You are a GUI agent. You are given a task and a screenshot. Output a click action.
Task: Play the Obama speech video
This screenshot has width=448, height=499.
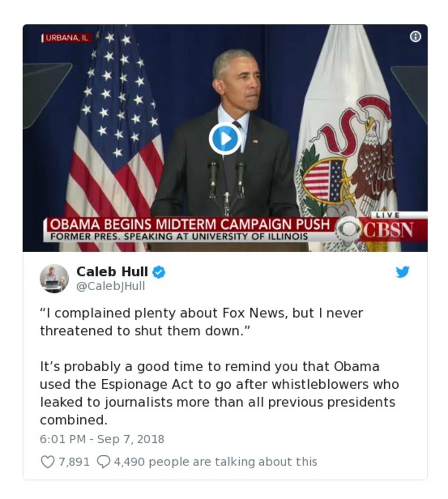coord(225,138)
